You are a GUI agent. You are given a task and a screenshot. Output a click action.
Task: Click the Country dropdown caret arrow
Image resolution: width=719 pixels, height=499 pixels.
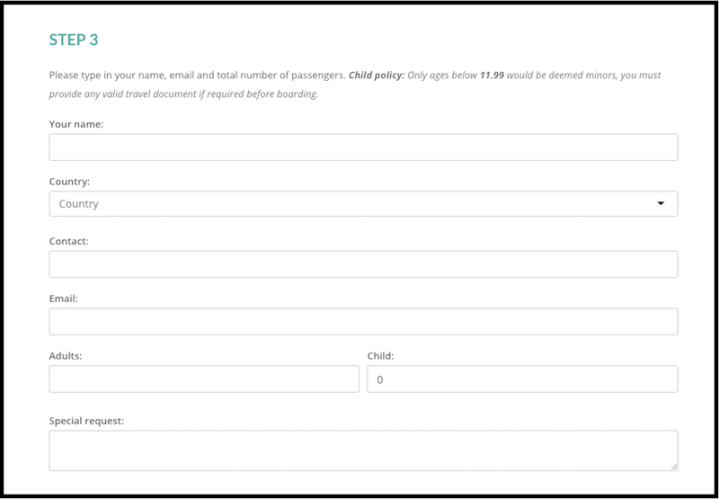pos(660,204)
